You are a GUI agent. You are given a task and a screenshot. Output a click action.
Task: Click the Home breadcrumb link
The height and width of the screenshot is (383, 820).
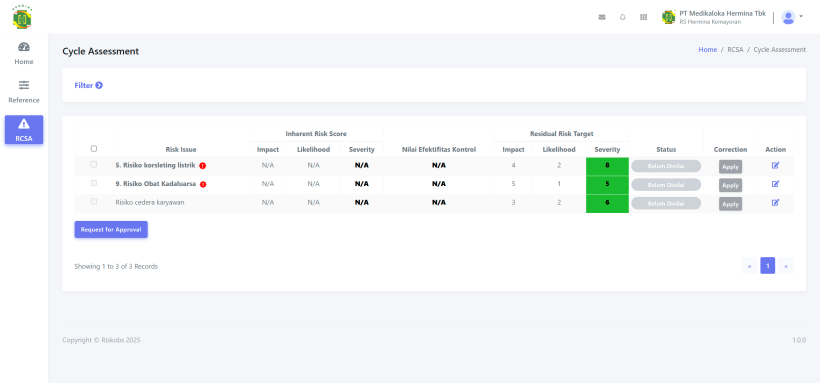(708, 50)
